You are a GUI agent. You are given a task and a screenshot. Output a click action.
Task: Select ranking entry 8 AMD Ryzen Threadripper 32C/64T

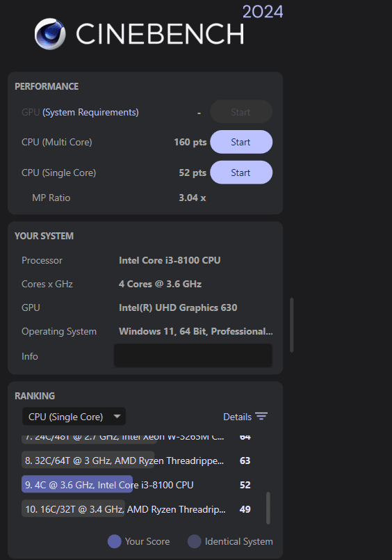pyautogui.click(x=136, y=461)
